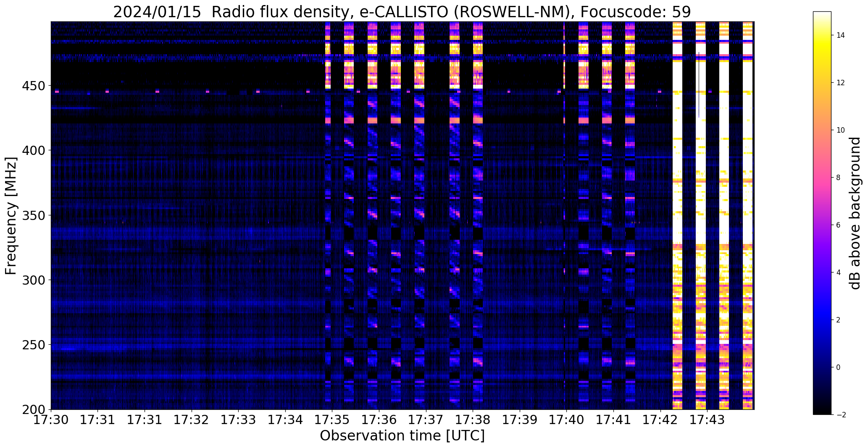Image resolution: width=868 pixels, height=448 pixels.
Task: Click the 17:43 time tick label
Action: click(708, 419)
